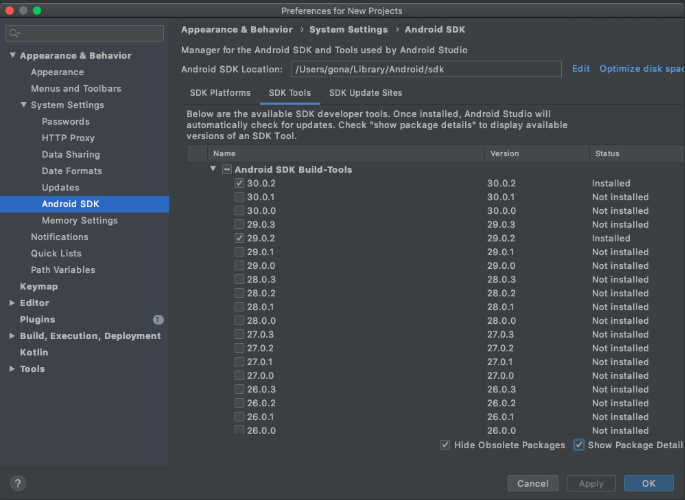Select the SDK Tools tab
Screen dimensions: 685x500
click(290, 93)
